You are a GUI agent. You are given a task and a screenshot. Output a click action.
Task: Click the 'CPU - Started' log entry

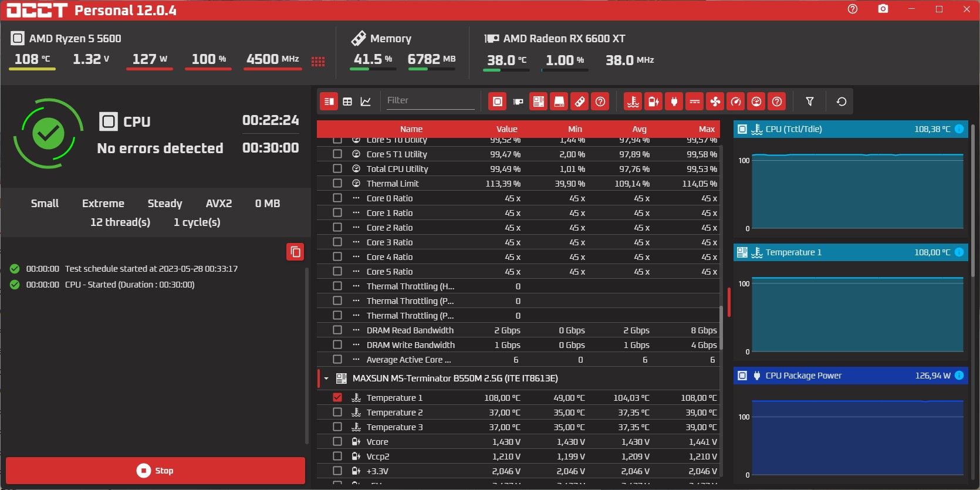tap(130, 285)
